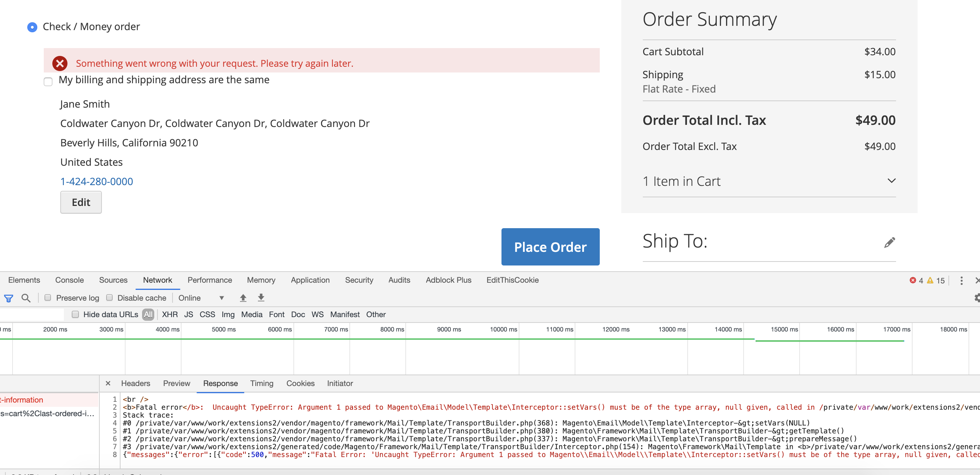980x475 pixels.
Task: Open network search with the magnifier icon
Action: (26, 298)
